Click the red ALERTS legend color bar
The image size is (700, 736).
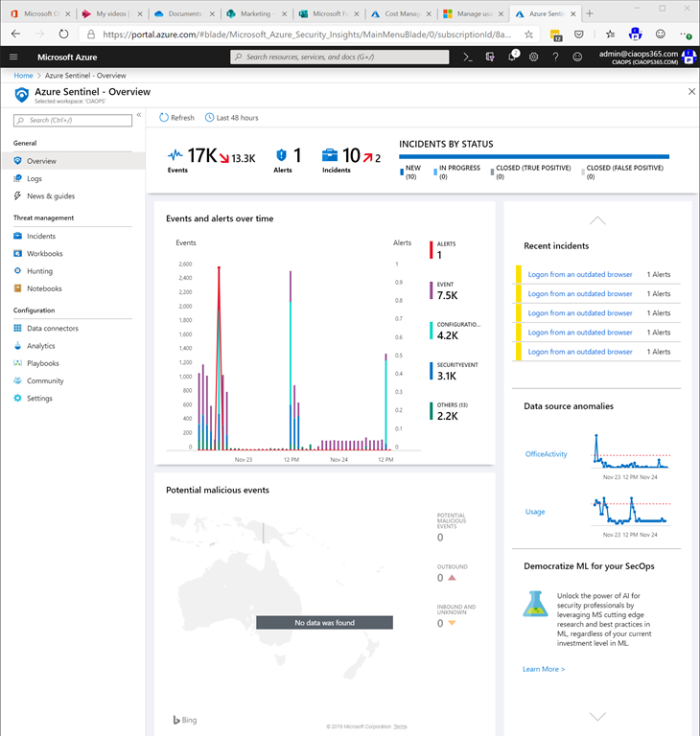tap(431, 250)
